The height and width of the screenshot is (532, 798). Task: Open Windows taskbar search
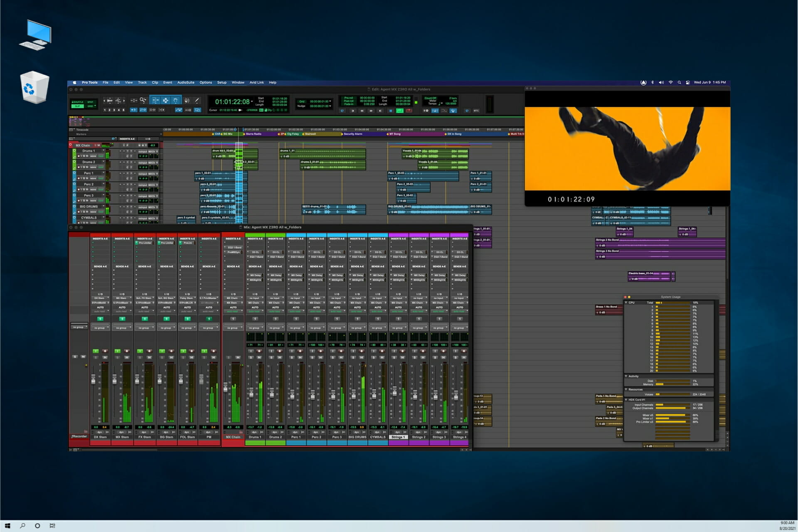point(22,526)
